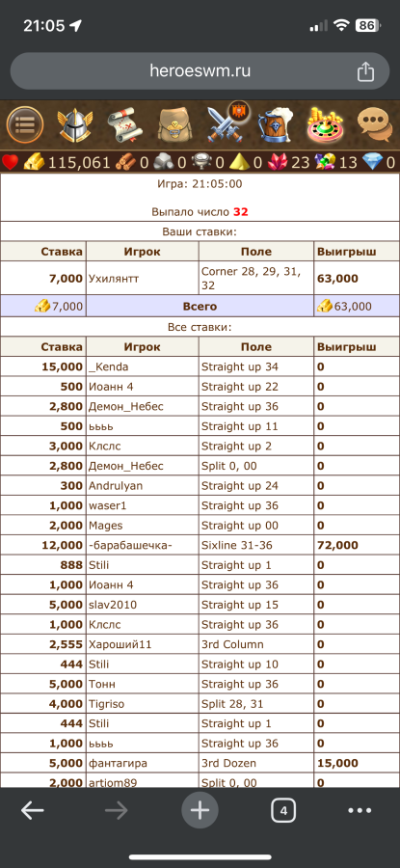
Task: Open a new tab with plus button
Action: 200,811
